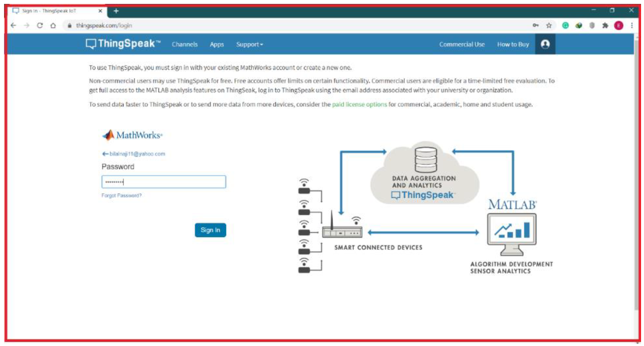Click the browser back arrow
The height and width of the screenshot is (346, 644).
point(14,26)
